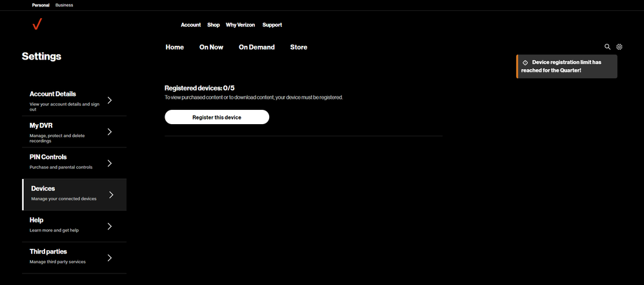Screen dimensions: 644x285
Task: Expand Help with its chevron
Action: click(x=110, y=226)
